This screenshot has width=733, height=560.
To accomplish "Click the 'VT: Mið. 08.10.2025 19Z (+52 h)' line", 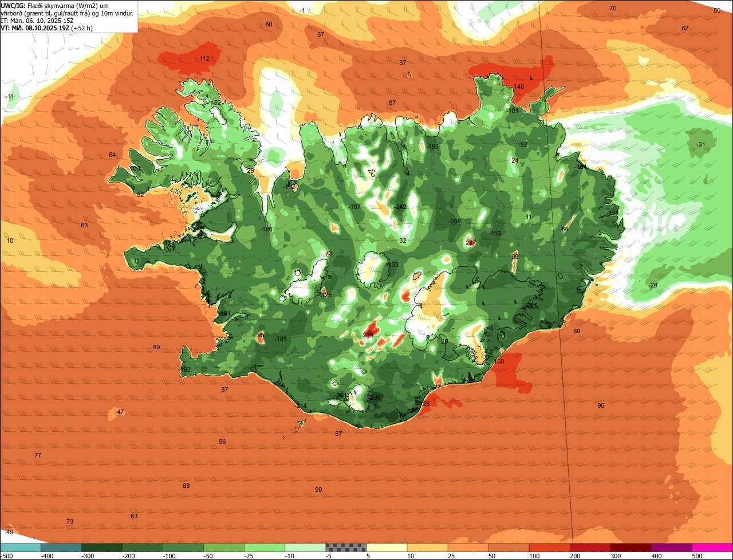I will [47, 27].
